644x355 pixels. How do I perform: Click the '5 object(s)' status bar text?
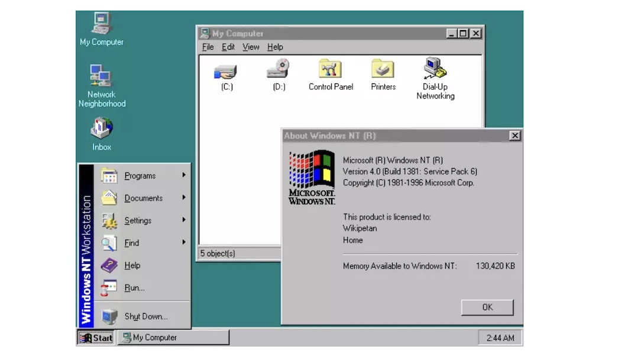coord(218,253)
